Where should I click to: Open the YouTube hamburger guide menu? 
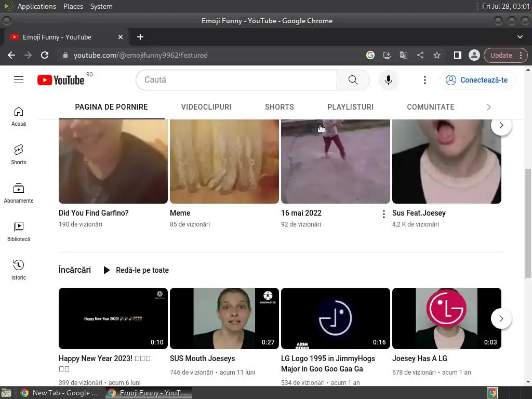click(x=19, y=80)
